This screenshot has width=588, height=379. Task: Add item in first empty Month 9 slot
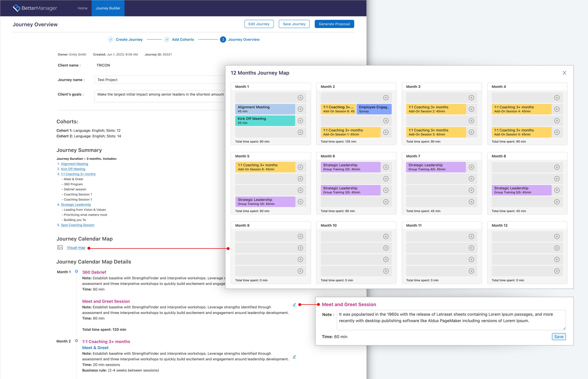click(300, 237)
